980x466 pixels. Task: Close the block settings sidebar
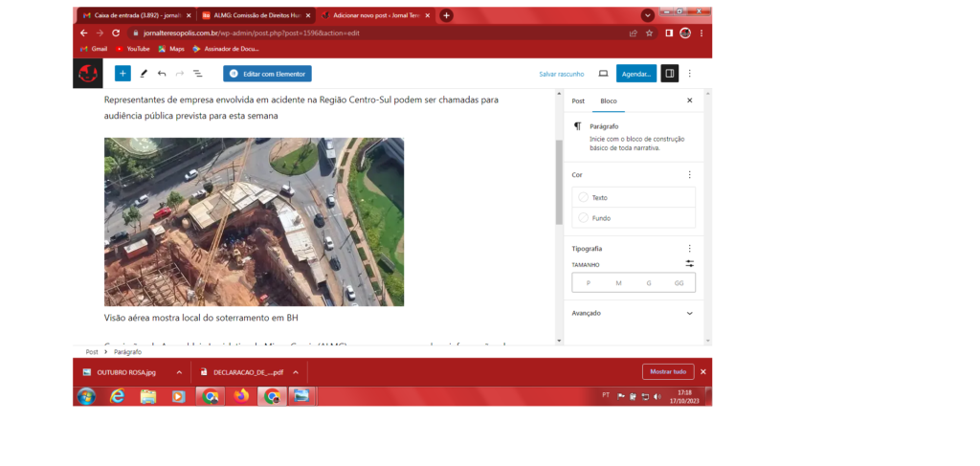point(690,100)
